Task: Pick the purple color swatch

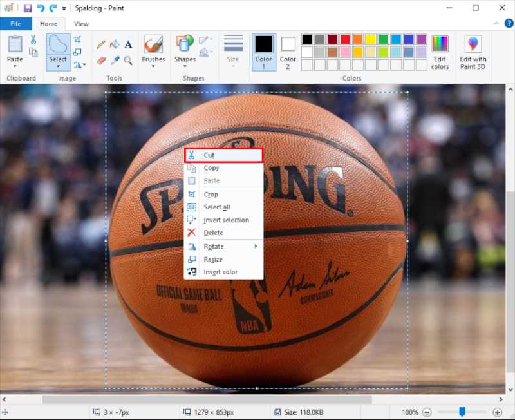Action: [422, 39]
